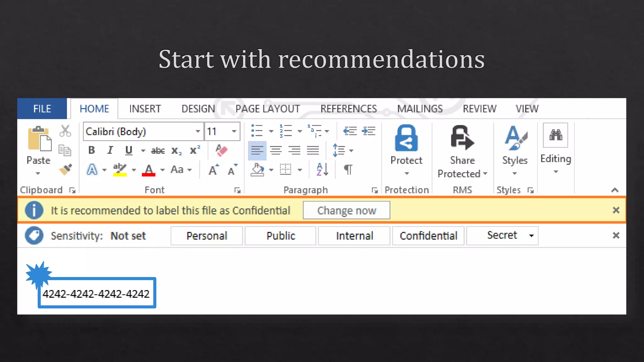Toggle Italic formatting
Viewport: 644px width, 362px height.
(x=110, y=150)
